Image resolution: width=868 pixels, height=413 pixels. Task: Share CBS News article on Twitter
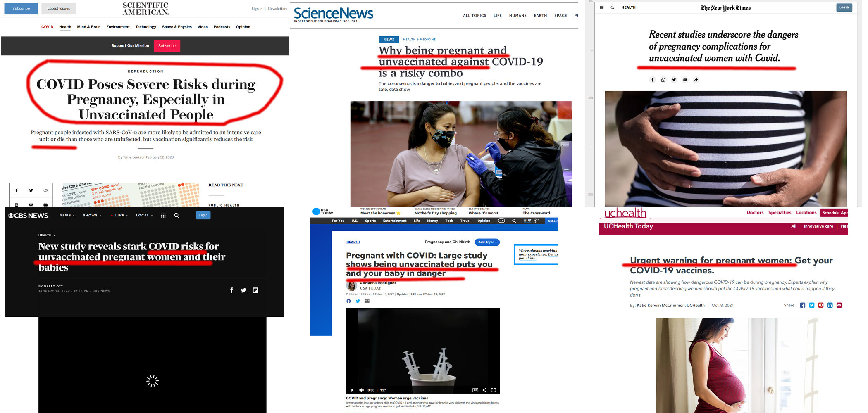(x=243, y=290)
